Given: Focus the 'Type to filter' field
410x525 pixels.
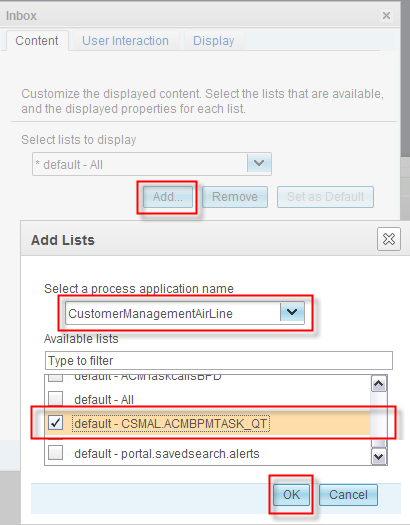Looking at the screenshot, I should pyautogui.click(x=219, y=360).
